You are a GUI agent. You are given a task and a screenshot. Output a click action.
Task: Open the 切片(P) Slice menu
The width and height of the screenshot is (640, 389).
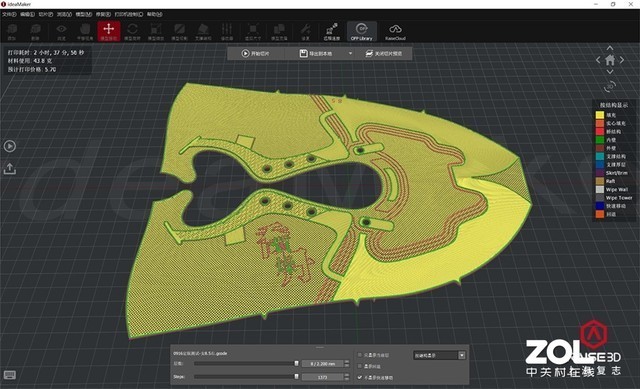tap(45, 14)
